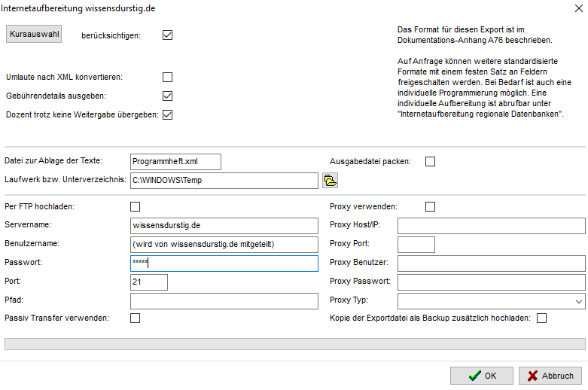Click the window title 'Internetaufbereitung wissensdurstig.de'
This screenshot has width=588, height=390.
click(78, 8)
